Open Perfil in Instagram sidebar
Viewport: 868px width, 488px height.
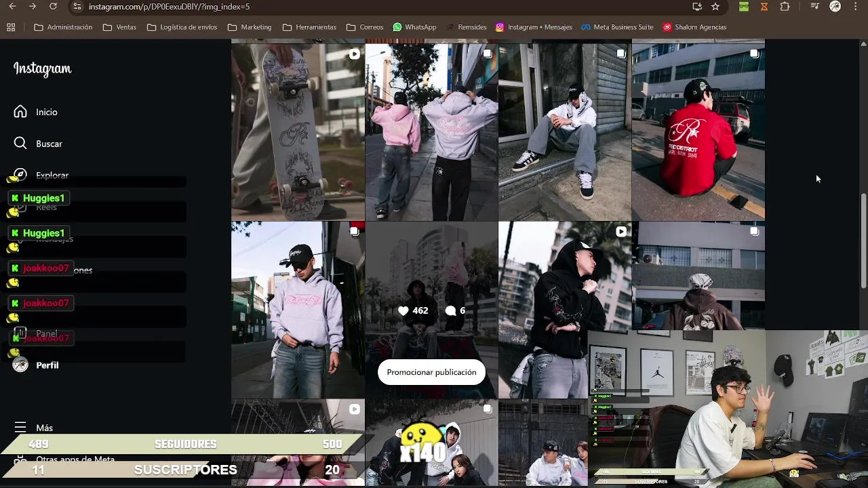47,365
